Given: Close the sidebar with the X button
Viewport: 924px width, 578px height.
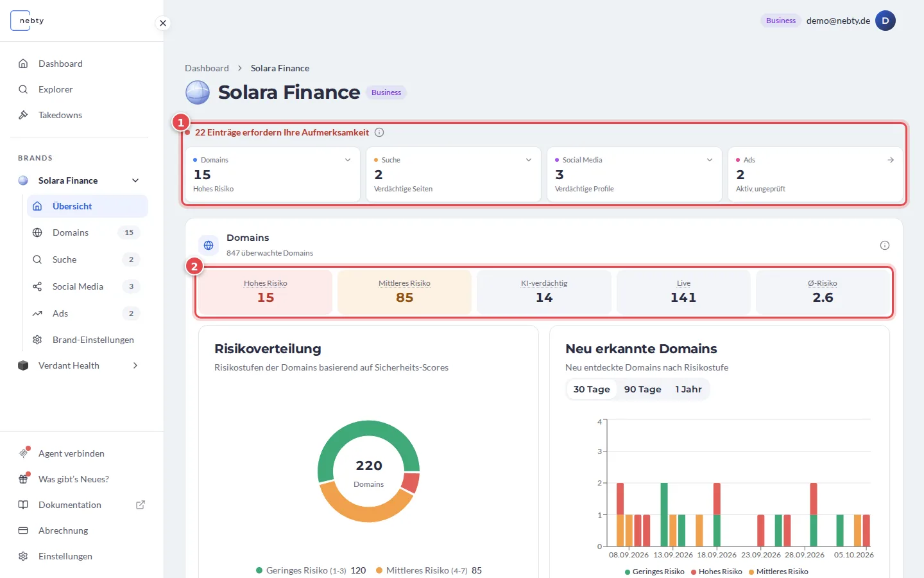Looking at the screenshot, I should [x=163, y=23].
